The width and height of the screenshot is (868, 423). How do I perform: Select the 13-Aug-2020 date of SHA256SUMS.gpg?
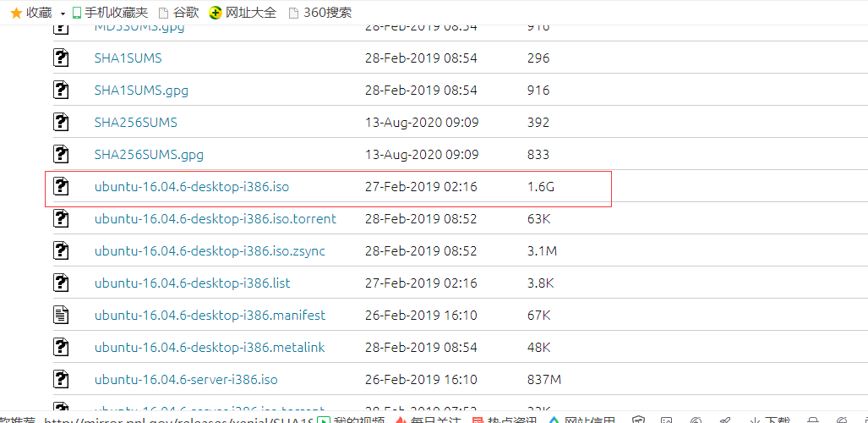[422, 154]
